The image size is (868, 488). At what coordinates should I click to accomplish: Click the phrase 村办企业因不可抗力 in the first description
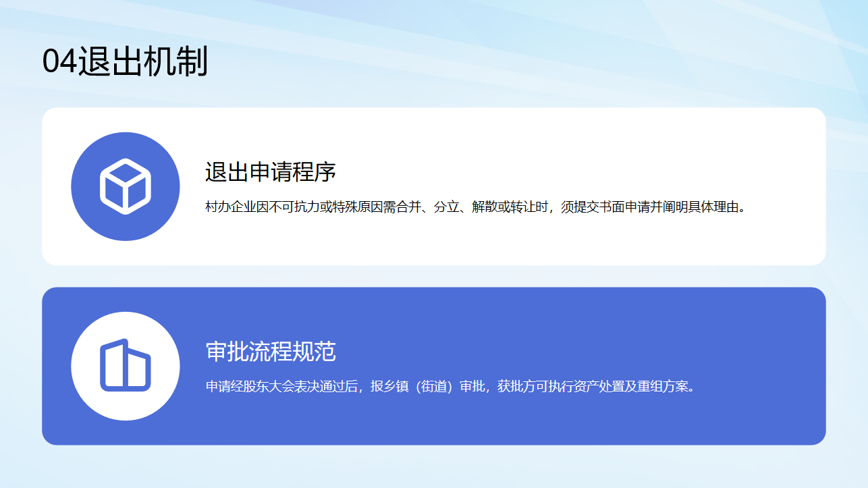tap(263, 207)
